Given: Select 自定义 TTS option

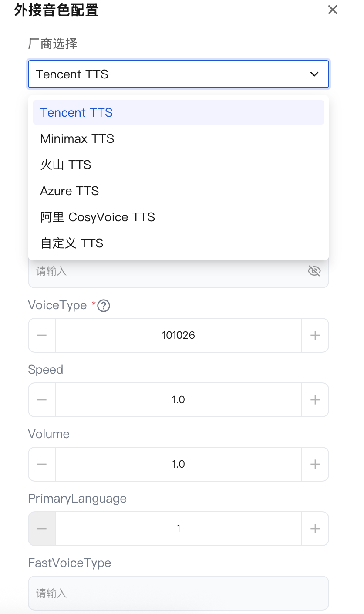Looking at the screenshot, I should (x=72, y=243).
